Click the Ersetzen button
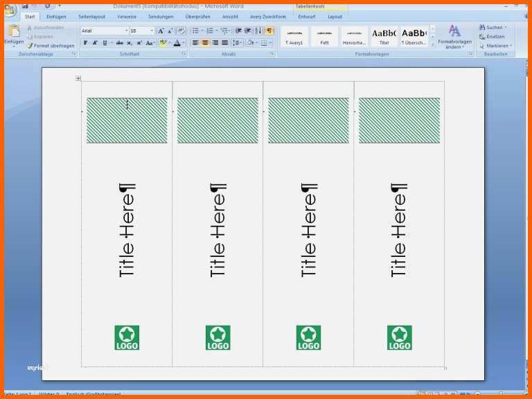Screen dimensions: 532x399 pyautogui.click(x=492, y=37)
